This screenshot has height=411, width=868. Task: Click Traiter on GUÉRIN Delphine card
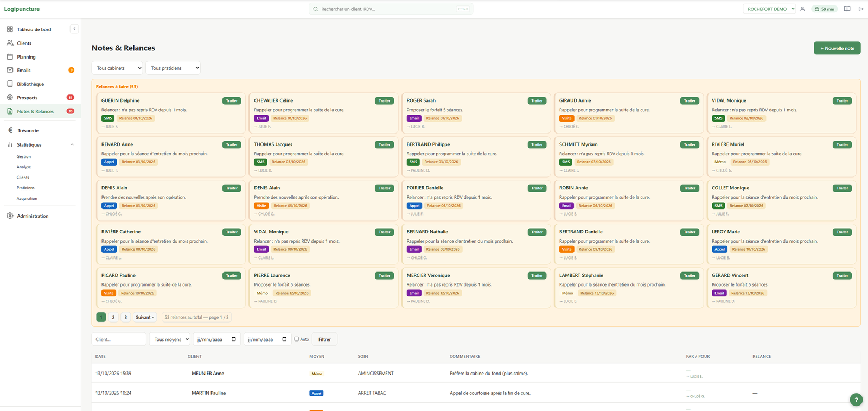pyautogui.click(x=232, y=101)
